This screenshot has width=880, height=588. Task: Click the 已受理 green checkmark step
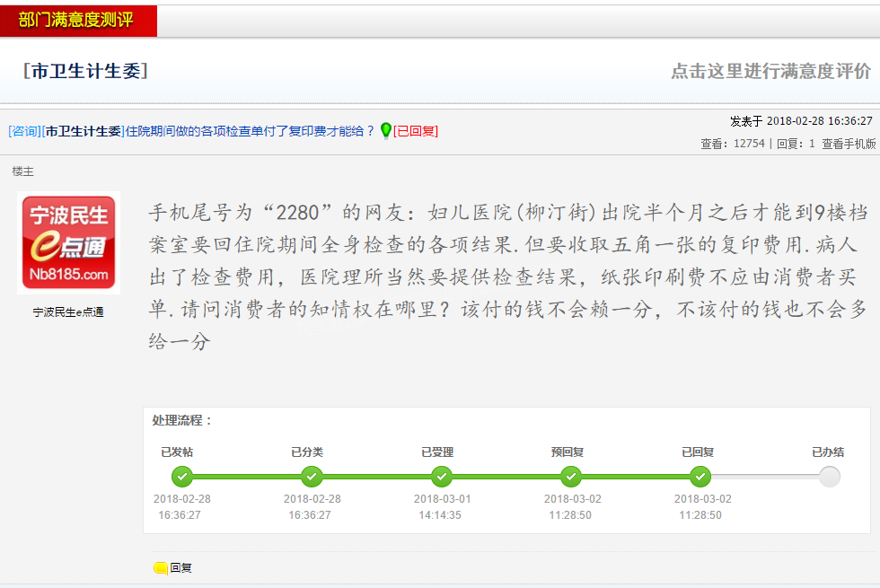coord(442,477)
